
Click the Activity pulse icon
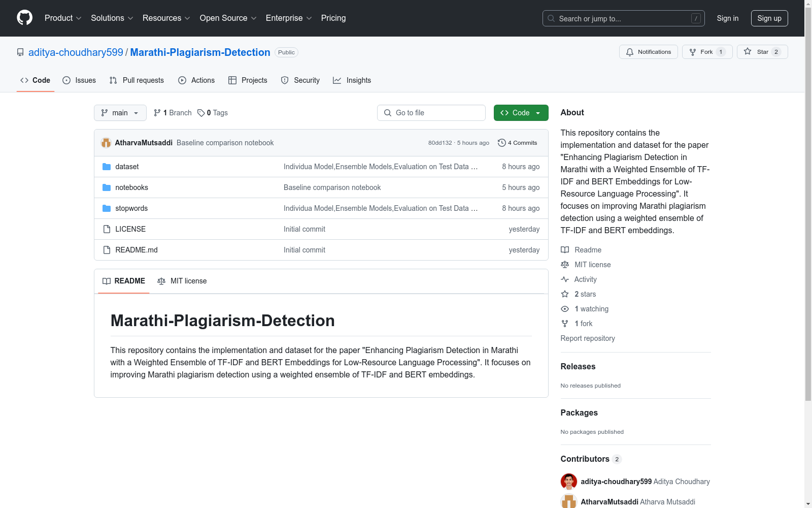coord(565,279)
